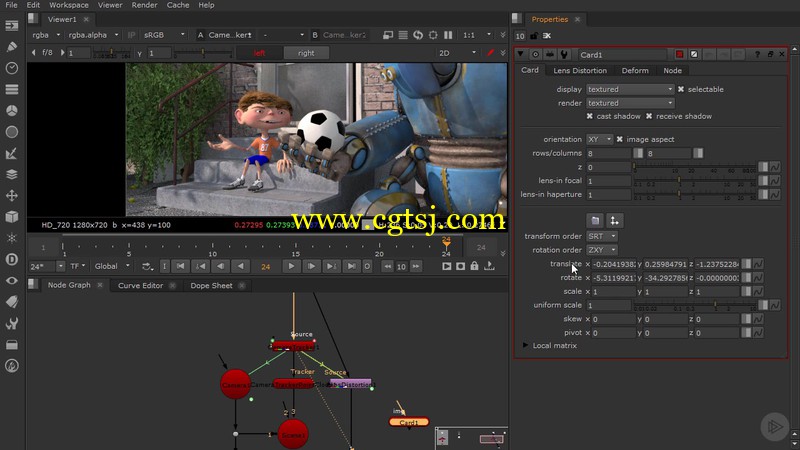Click the capture flipbook icon in timeline

tap(460, 266)
